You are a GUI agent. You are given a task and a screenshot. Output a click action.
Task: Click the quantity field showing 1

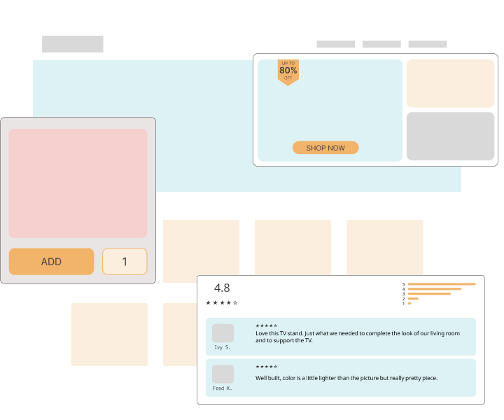(125, 261)
